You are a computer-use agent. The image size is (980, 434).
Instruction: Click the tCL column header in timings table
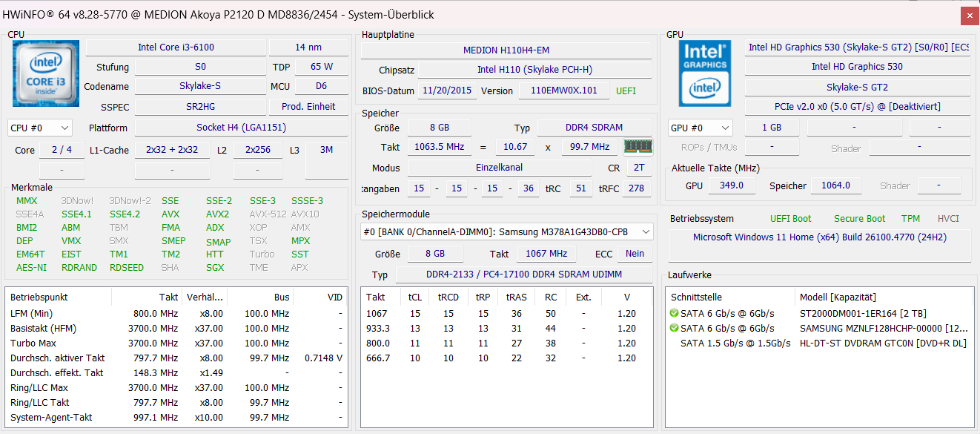tap(414, 297)
